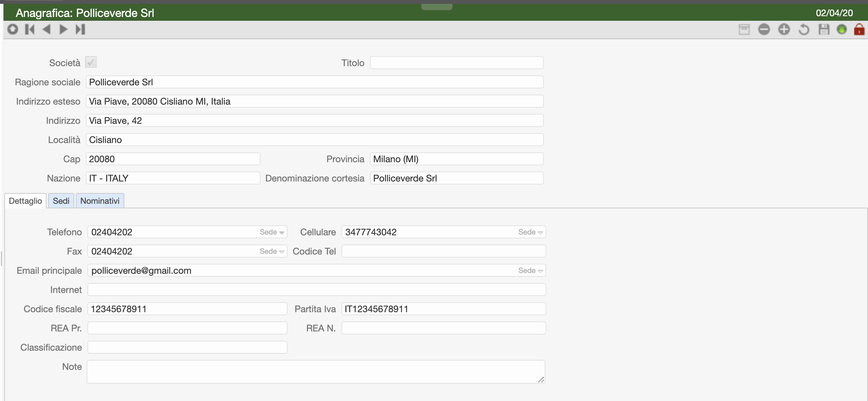Toggle the Società checkbox
The width and height of the screenshot is (868, 401).
point(91,62)
